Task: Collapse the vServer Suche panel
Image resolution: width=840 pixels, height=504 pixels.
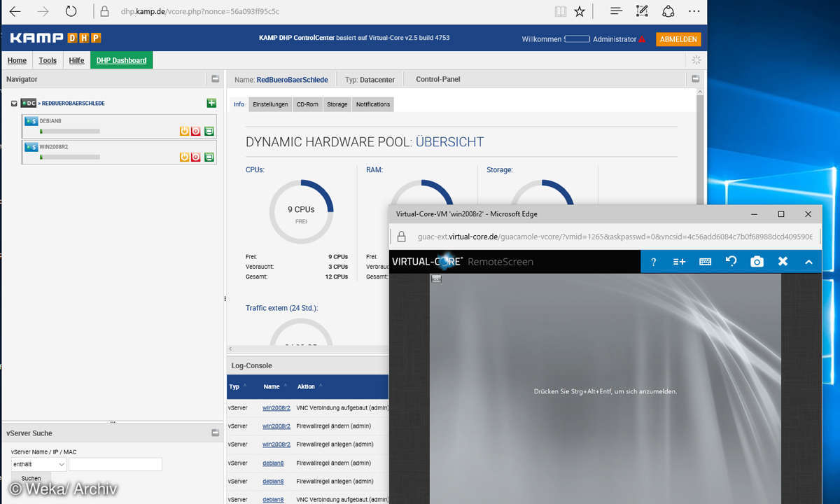Action: (x=216, y=433)
